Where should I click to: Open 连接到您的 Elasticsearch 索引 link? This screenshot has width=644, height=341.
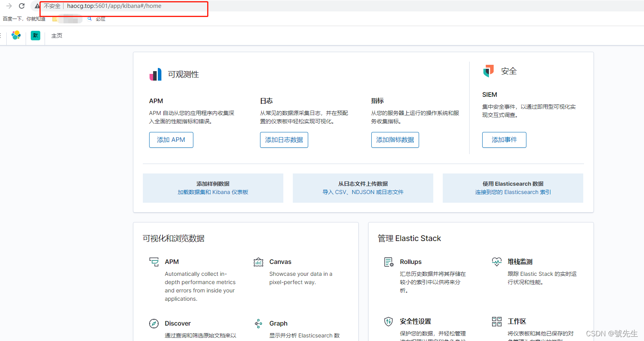click(513, 192)
